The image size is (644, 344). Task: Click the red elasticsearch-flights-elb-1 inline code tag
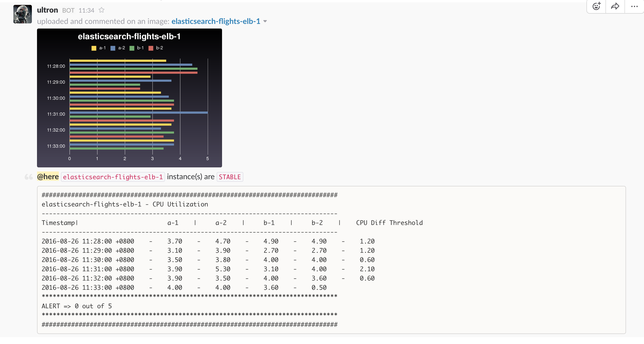(113, 177)
